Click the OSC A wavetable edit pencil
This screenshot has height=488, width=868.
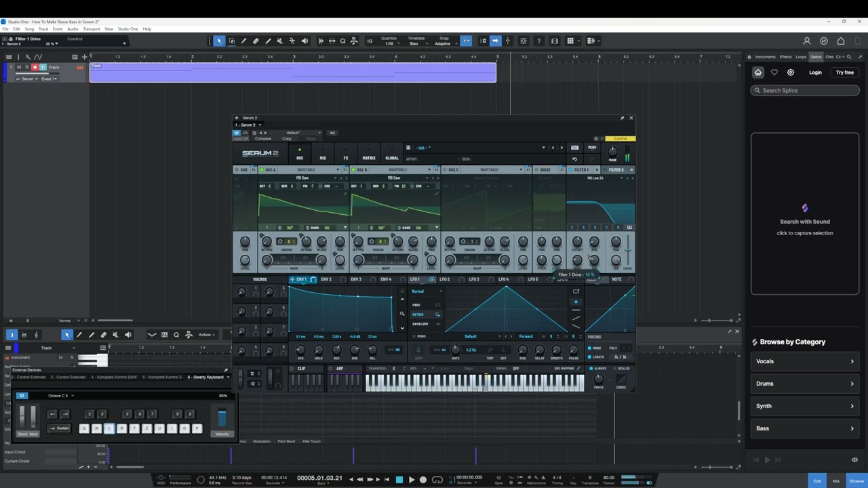[x=345, y=194]
